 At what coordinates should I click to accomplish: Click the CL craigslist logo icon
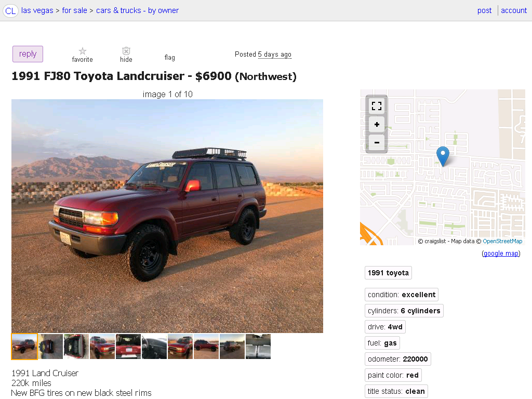coord(10,11)
